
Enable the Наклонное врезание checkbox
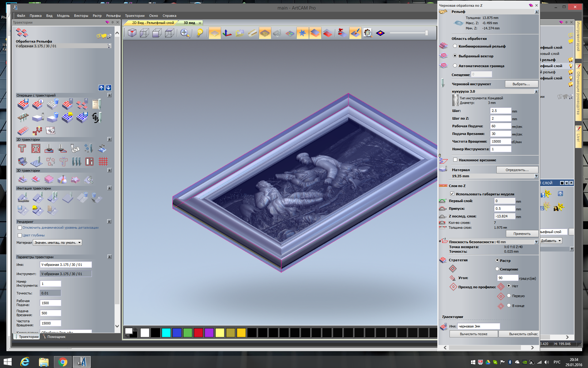click(455, 160)
